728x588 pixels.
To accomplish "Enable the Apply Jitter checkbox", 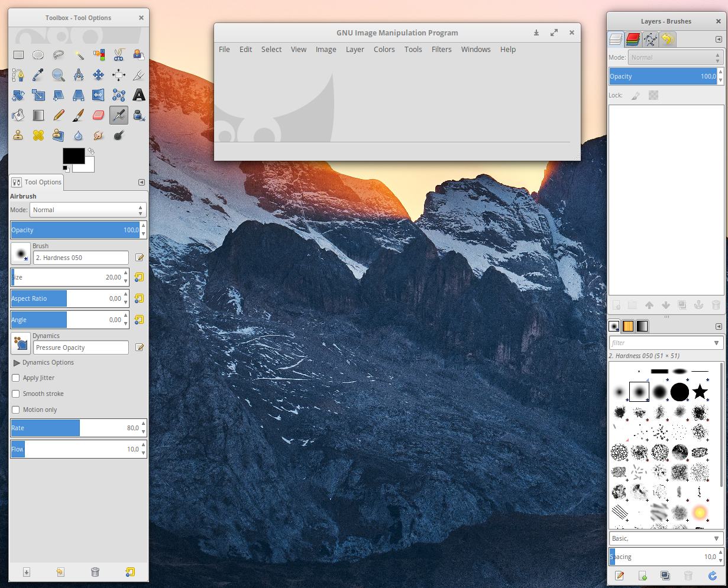I will 16,378.
